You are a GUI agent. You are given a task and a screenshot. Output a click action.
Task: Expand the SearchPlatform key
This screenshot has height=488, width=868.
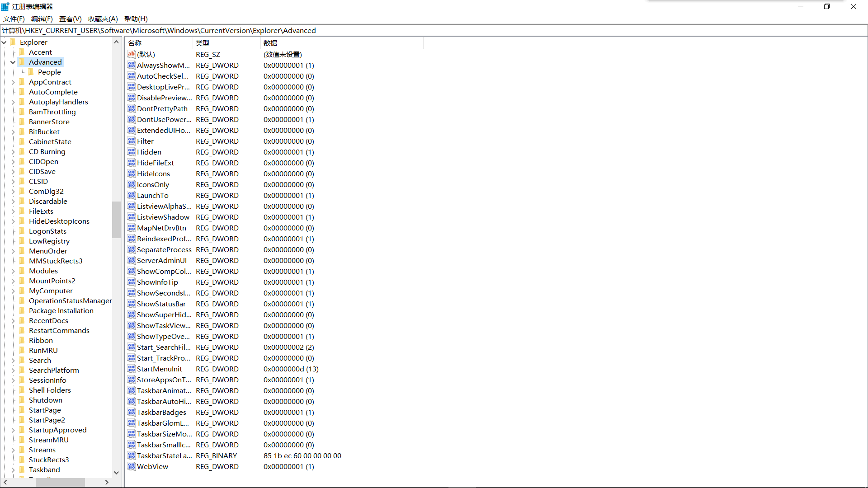point(13,371)
